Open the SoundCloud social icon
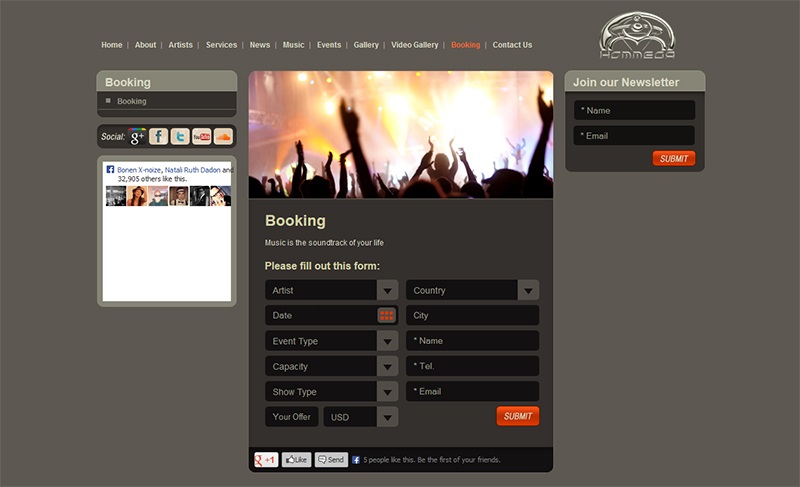The image size is (800, 487). point(223,136)
